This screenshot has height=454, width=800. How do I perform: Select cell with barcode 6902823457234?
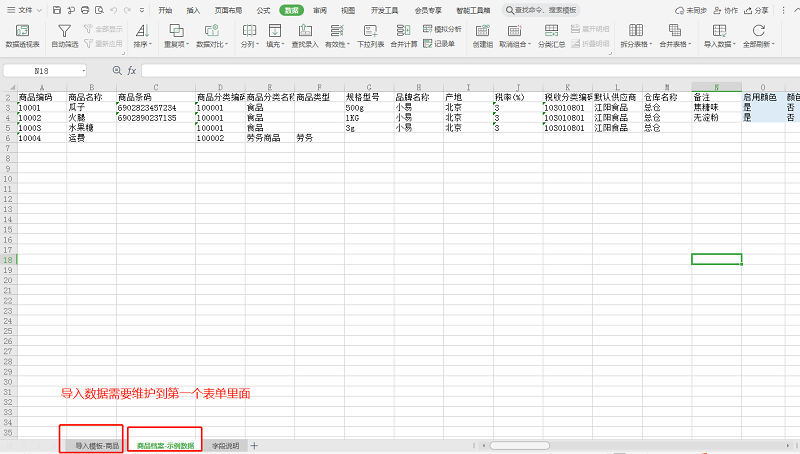click(156, 108)
